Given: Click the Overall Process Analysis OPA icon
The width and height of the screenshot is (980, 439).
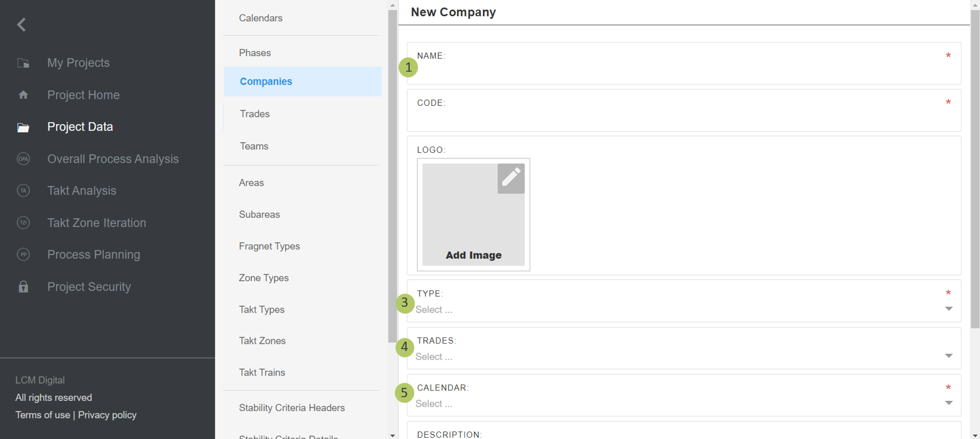Looking at the screenshot, I should tap(23, 159).
